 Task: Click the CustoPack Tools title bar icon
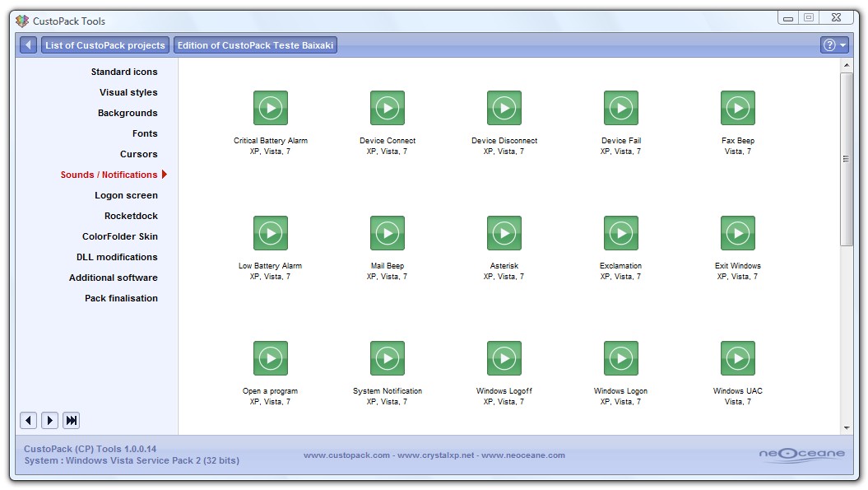click(x=22, y=21)
